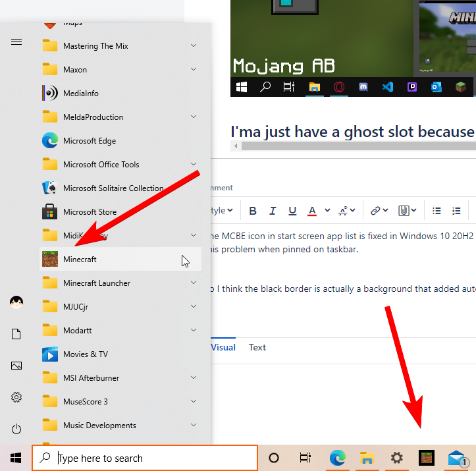Open the link options dropdown arrow
The width and height of the screenshot is (476, 471).
tap(386, 211)
